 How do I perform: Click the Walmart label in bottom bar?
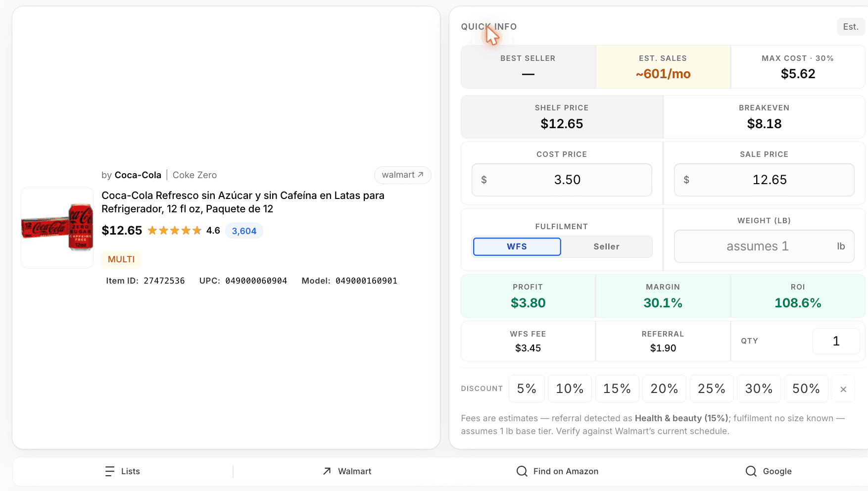point(354,471)
